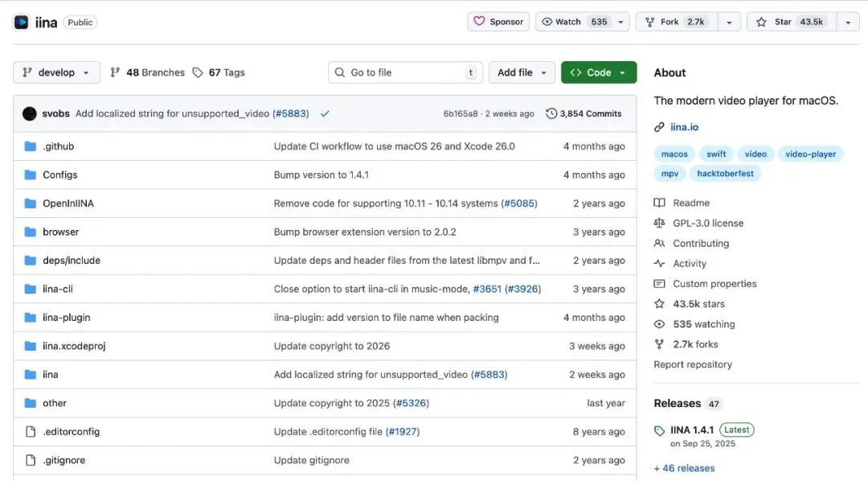Show the + 46 releases link
Viewport: 868px width, 481px height.
pos(684,468)
